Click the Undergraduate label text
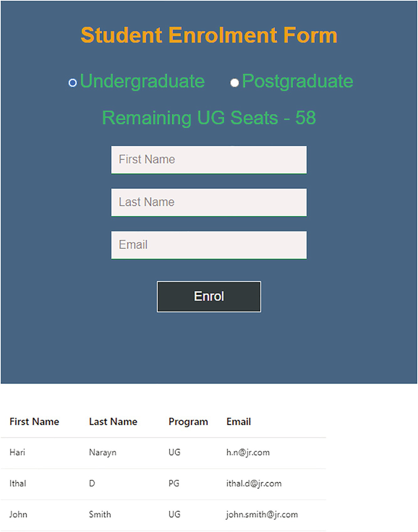The height and width of the screenshot is (532, 418). coord(142,81)
